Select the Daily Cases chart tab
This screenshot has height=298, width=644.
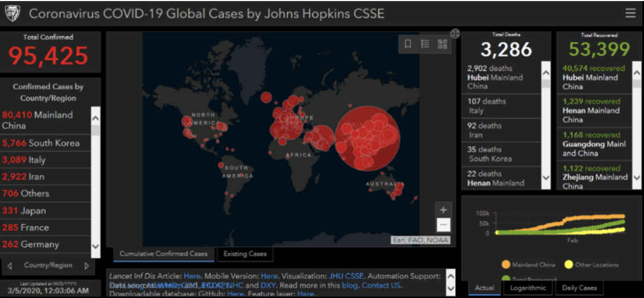coord(579,288)
